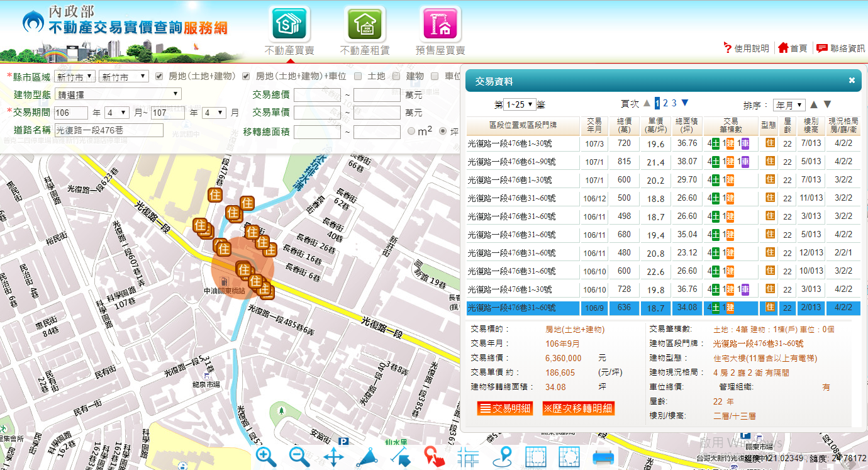The image size is (868, 470).
Task: Click the 道路名稱 input field
Action: [108, 131]
